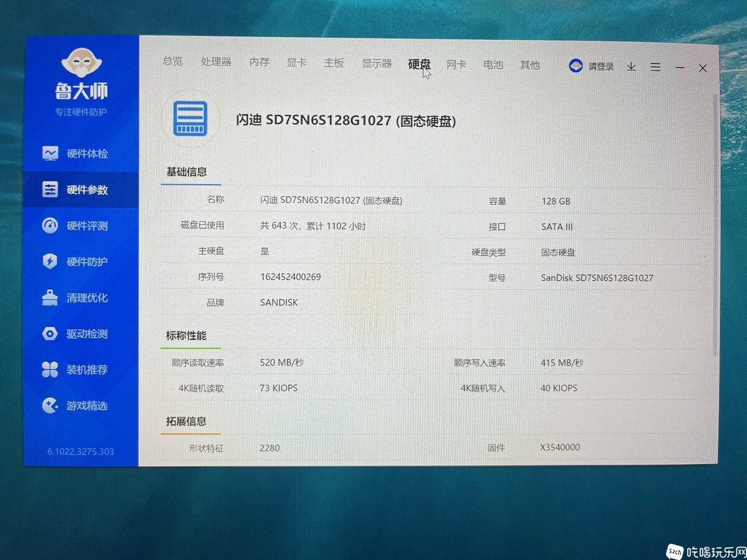Open the 电池 tab
747x560 pixels.
[493, 64]
